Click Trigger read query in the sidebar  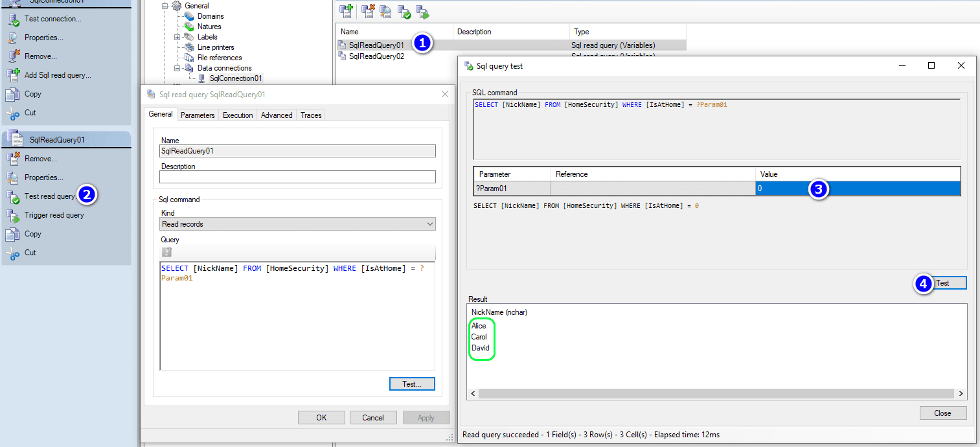(54, 215)
